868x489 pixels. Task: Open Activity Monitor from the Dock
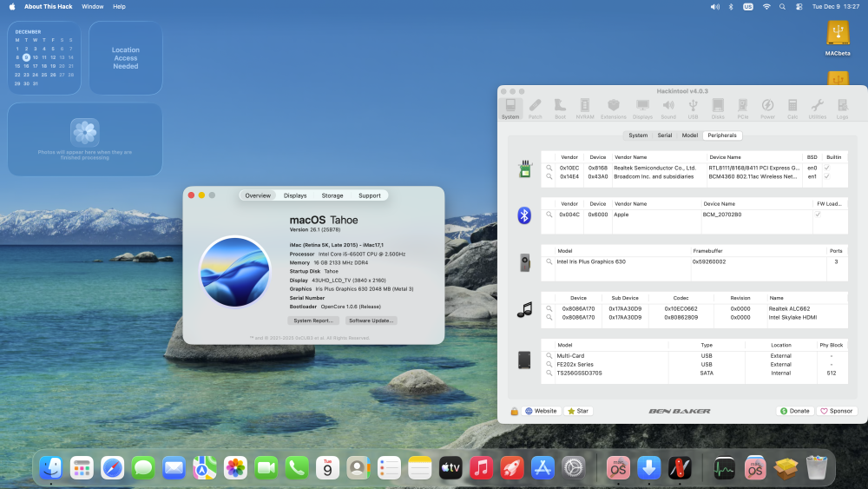tap(724, 468)
